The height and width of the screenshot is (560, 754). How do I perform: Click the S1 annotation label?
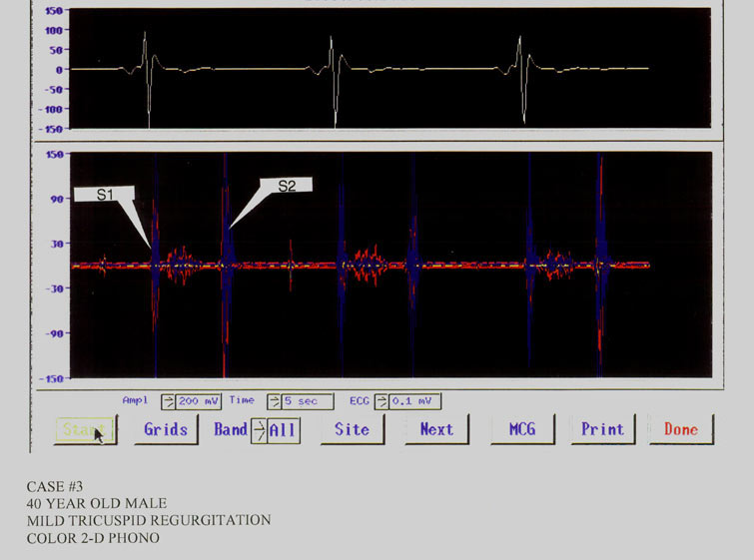click(103, 196)
